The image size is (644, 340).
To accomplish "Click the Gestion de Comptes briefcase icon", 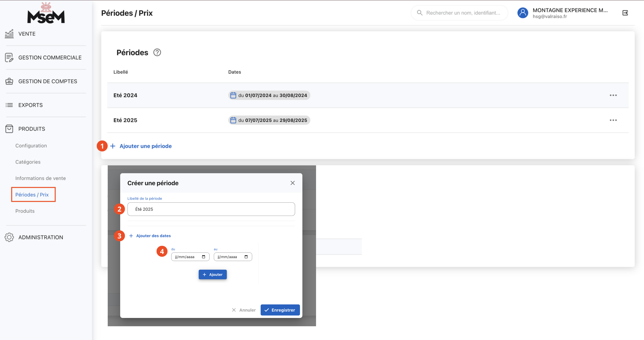I will pos(9,81).
